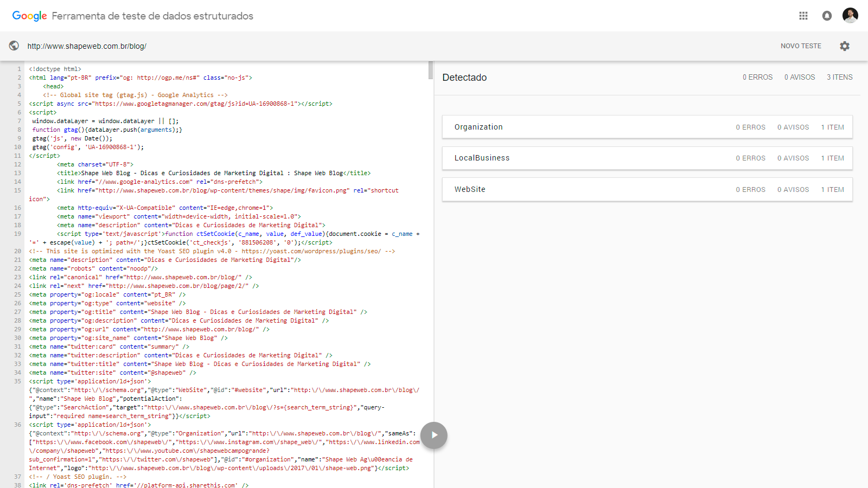Run the test with play button
The image size is (868, 488).
(x=434, y=435)
